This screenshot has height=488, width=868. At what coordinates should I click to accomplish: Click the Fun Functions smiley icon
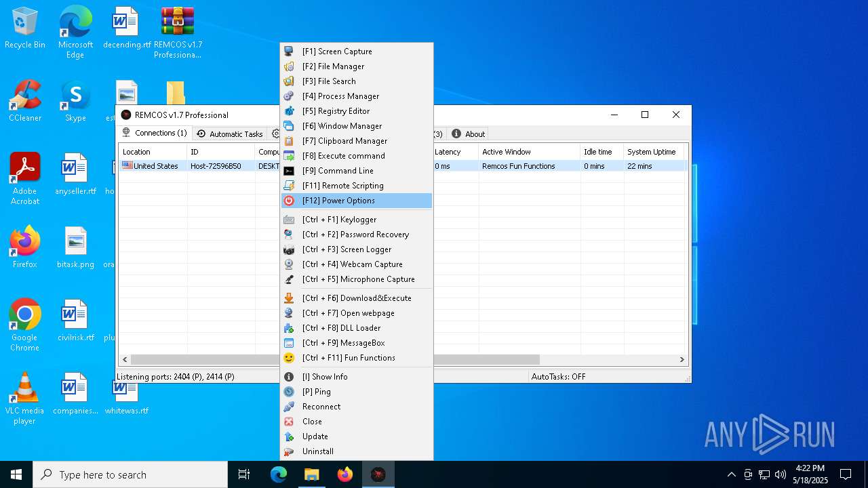pyautogui.click(x=289, y=358)
